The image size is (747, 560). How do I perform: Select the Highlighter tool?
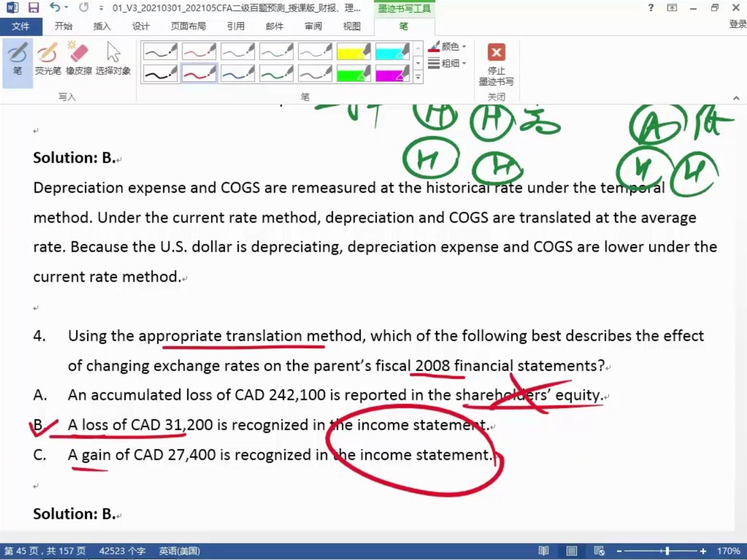point(48,60)
